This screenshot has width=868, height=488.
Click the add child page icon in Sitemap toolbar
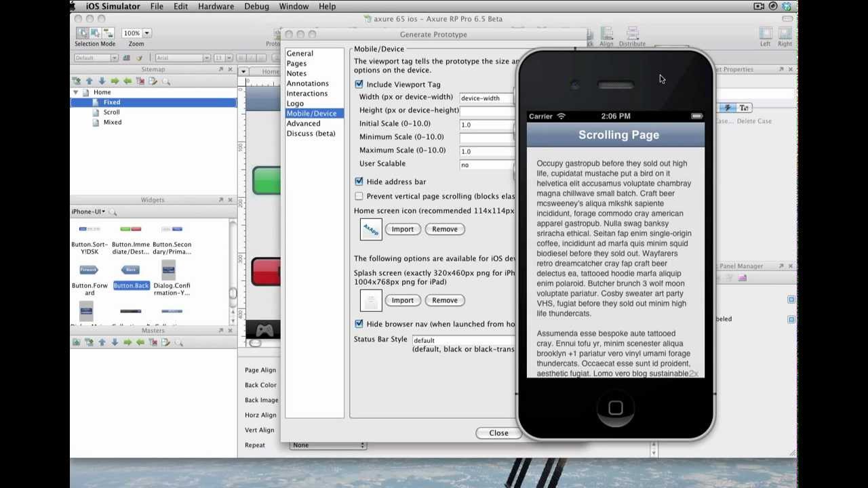coord(76,81)
